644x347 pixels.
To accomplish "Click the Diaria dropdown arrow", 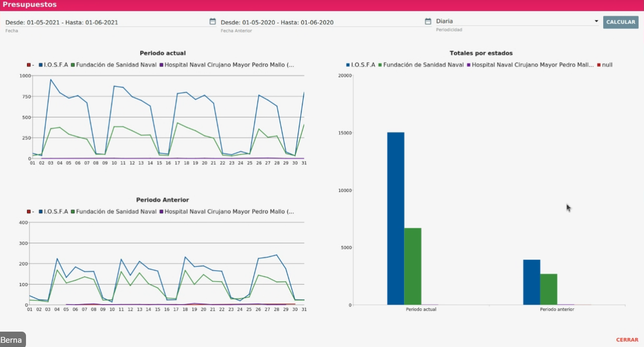I will [596, 22].
